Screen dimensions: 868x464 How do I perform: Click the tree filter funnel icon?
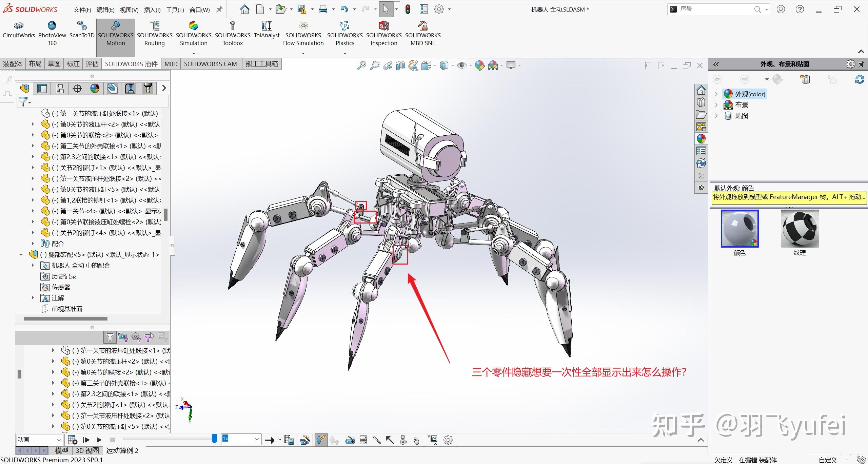[23, 101]
